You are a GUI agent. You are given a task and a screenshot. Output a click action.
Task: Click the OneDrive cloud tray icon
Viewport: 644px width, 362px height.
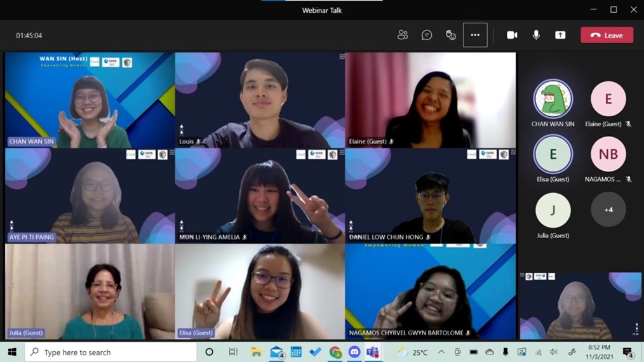point(490,352)
